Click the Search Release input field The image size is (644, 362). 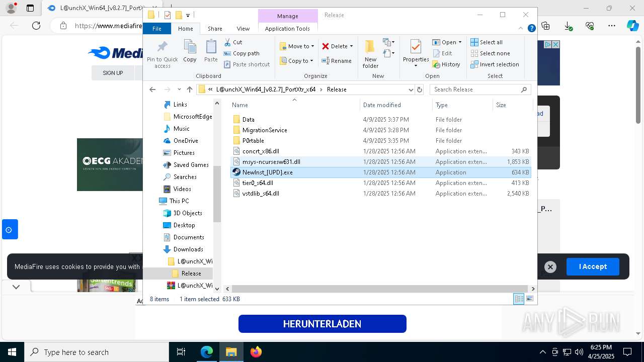(x=476, y=89)
